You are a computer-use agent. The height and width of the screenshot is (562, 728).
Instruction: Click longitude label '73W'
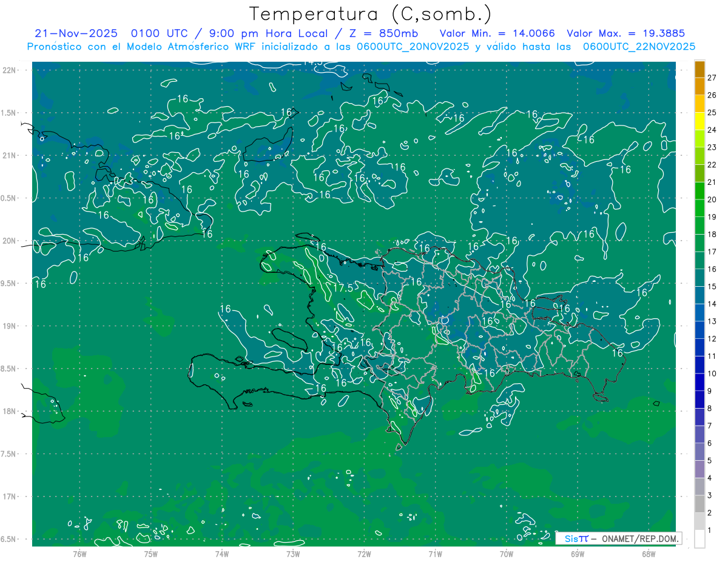[x=293, y=554]
